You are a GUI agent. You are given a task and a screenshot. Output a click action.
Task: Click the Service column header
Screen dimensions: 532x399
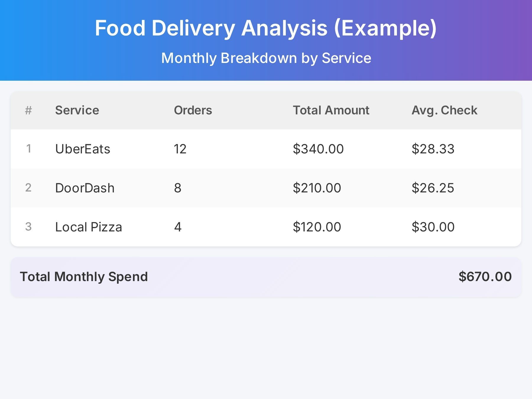tap(77, 110)
